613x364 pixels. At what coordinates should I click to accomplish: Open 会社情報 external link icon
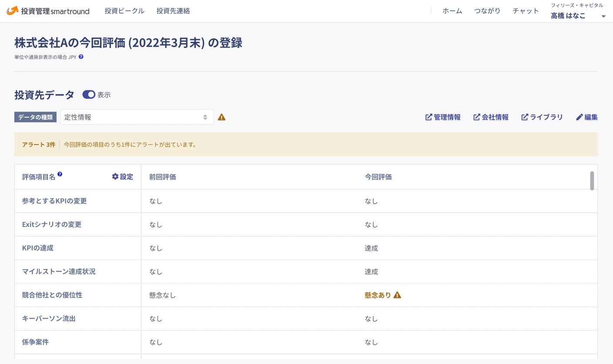click(477, 117)
